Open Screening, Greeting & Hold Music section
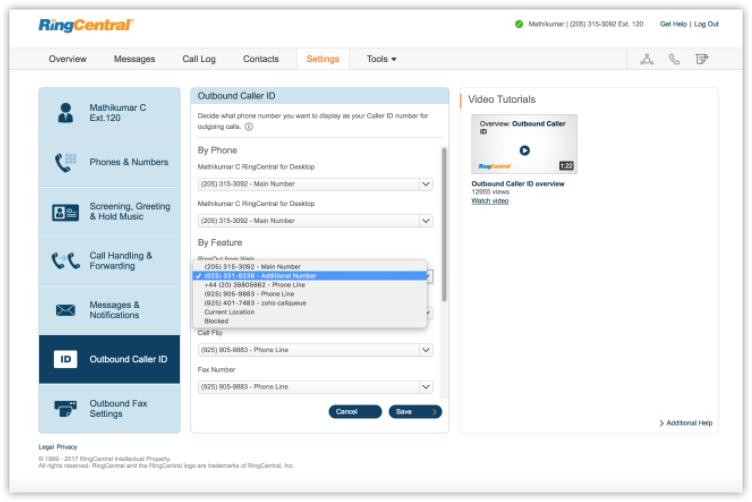Screen dimensions: 752x502 (x=109, y=211)
